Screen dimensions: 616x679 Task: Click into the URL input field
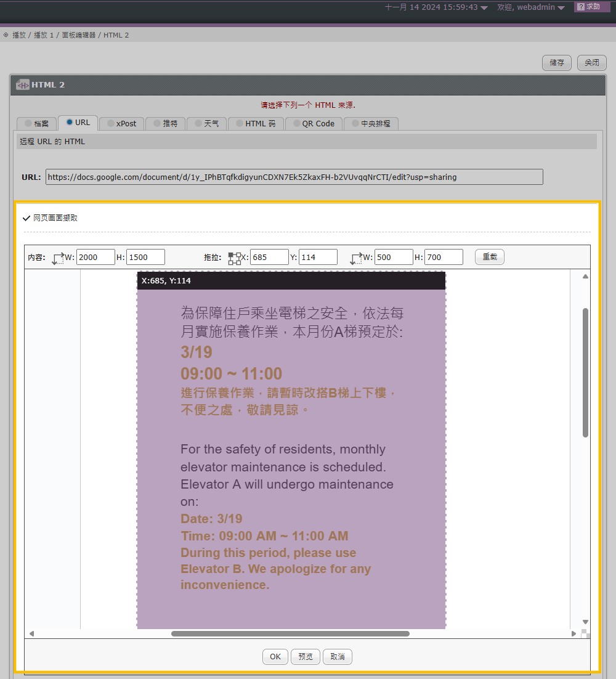point(294,177)
